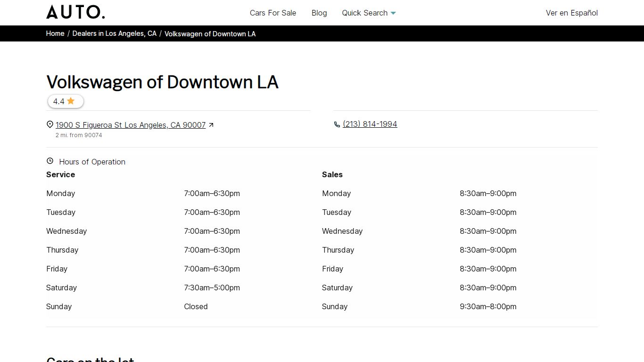Click the Hours of Operation label
Viewport: 644px width, 362px height.
tap(92, 162)
